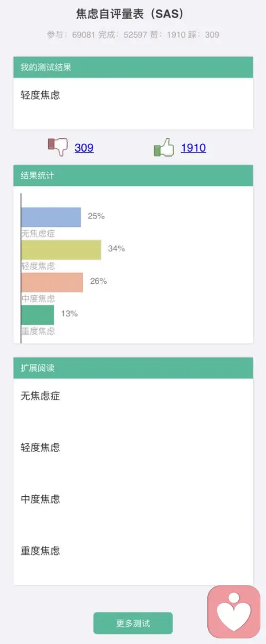The height and width of the screenshot is (644, 266).
Task: Click the 焦虑自评量表 (SAS) title
Action: click(130, 14)
